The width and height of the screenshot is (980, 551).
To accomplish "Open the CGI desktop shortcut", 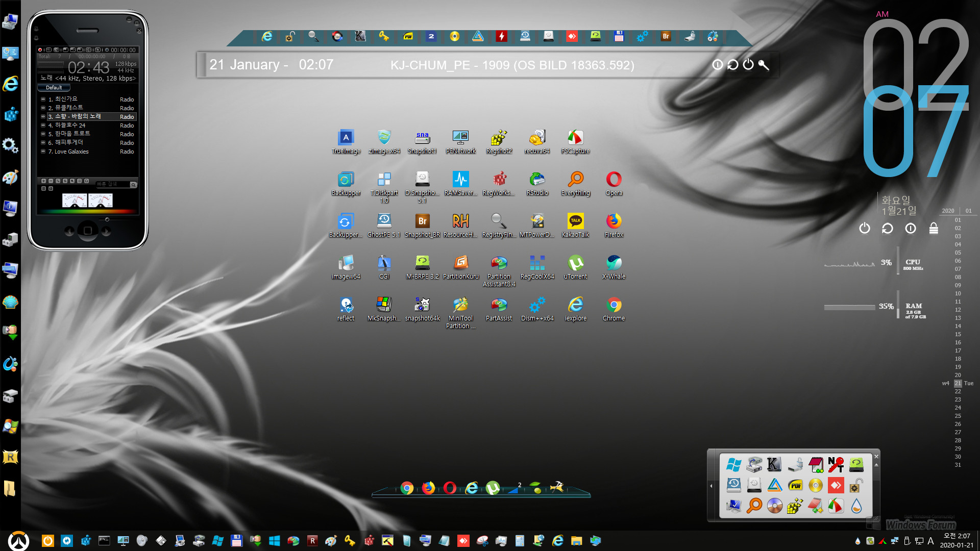I will pyautogui.click(x=384, y=267).
